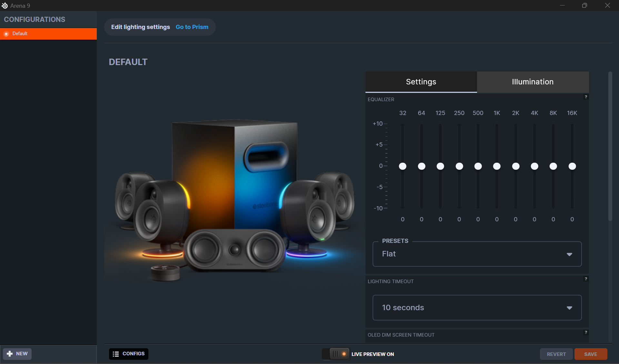Click the SteelSeries logo icon in title bar

coord(5,5)
